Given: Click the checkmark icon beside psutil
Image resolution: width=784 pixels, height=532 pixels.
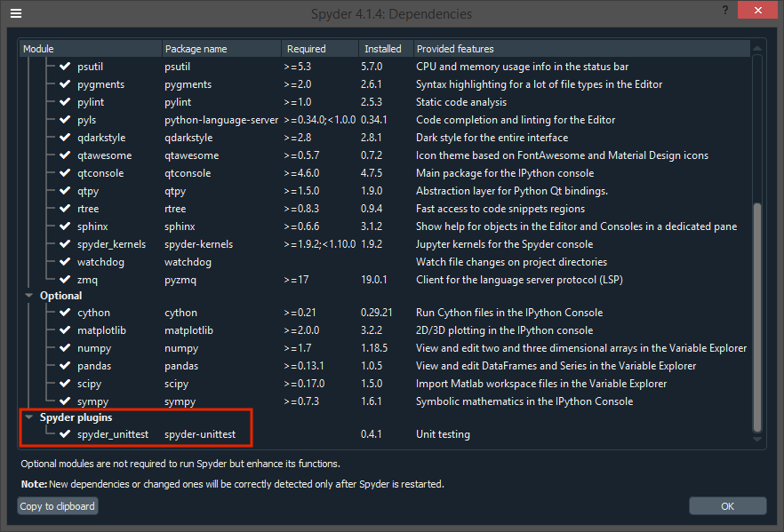Looking at the screenshot, I should 65,66.
